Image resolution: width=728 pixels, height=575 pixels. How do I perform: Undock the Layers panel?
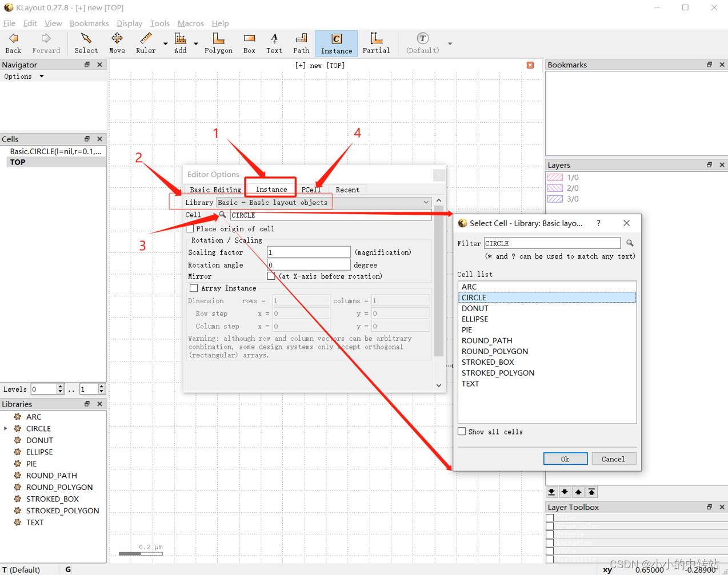(x=709, y=164)
